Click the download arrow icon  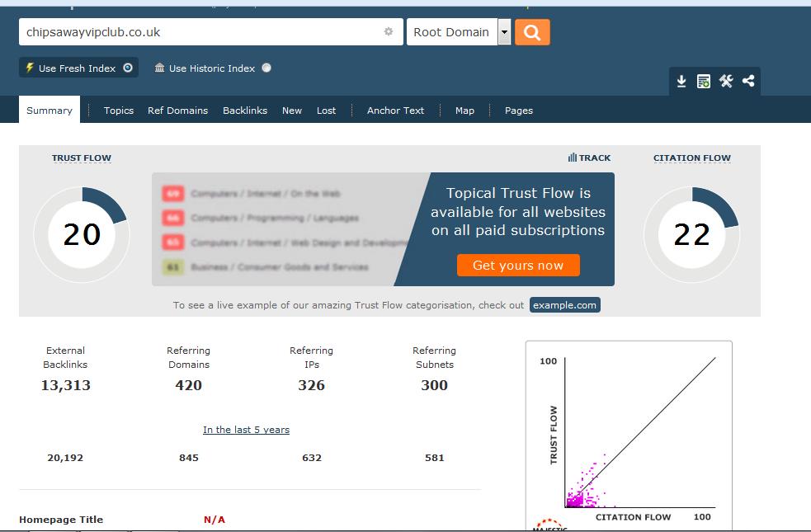(x=681, y=81)
